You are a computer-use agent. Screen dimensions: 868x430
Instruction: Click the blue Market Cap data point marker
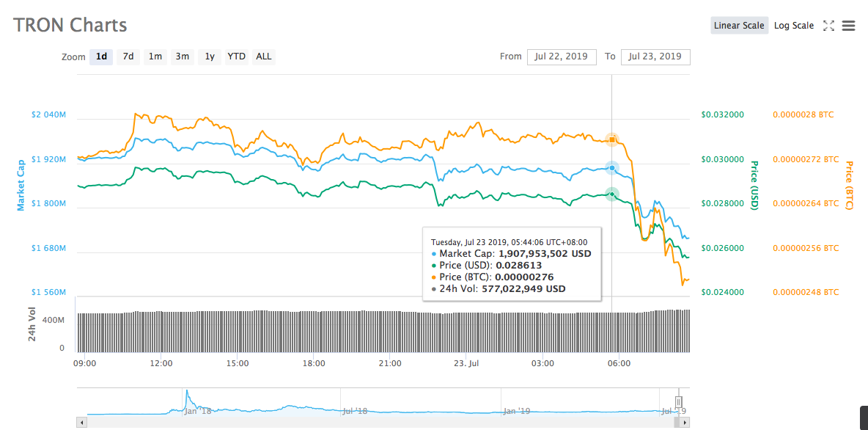coord(612,167)
